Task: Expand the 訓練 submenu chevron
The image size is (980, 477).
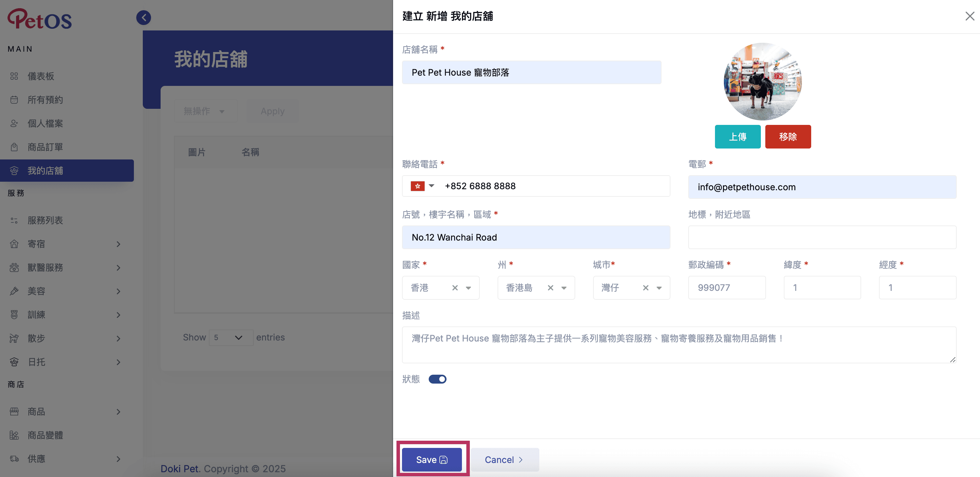Action: 118,315
